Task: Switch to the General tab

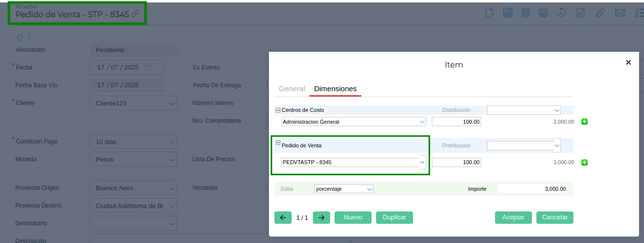Action: tap(292, 89)
